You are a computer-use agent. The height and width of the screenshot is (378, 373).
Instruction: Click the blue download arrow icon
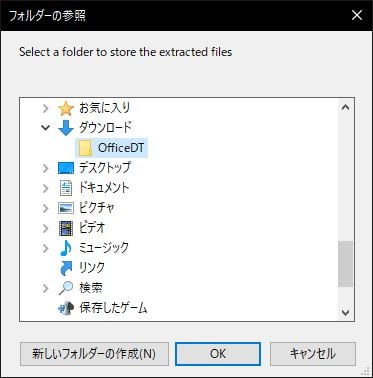pyautogui.click(x=66, y=128)
